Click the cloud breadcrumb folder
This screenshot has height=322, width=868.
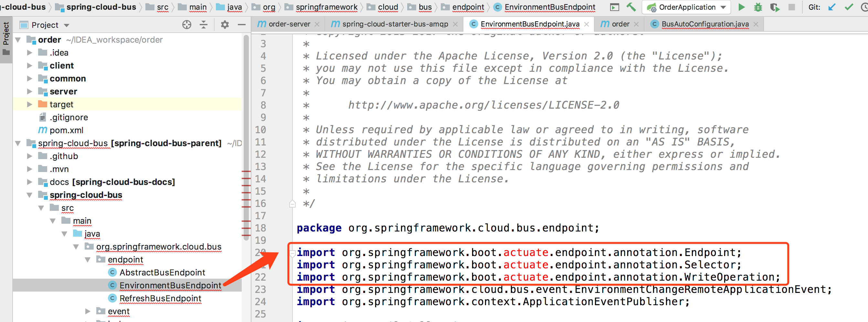pyautogui.click(x=388, y=7)
